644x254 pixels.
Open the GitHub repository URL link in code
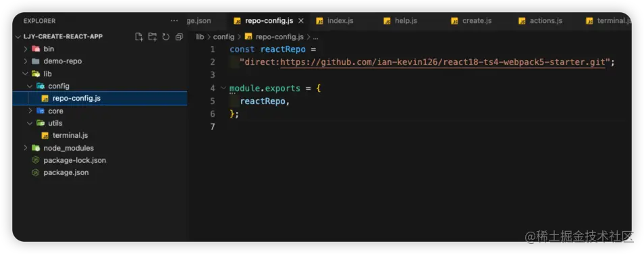point(443,62)
